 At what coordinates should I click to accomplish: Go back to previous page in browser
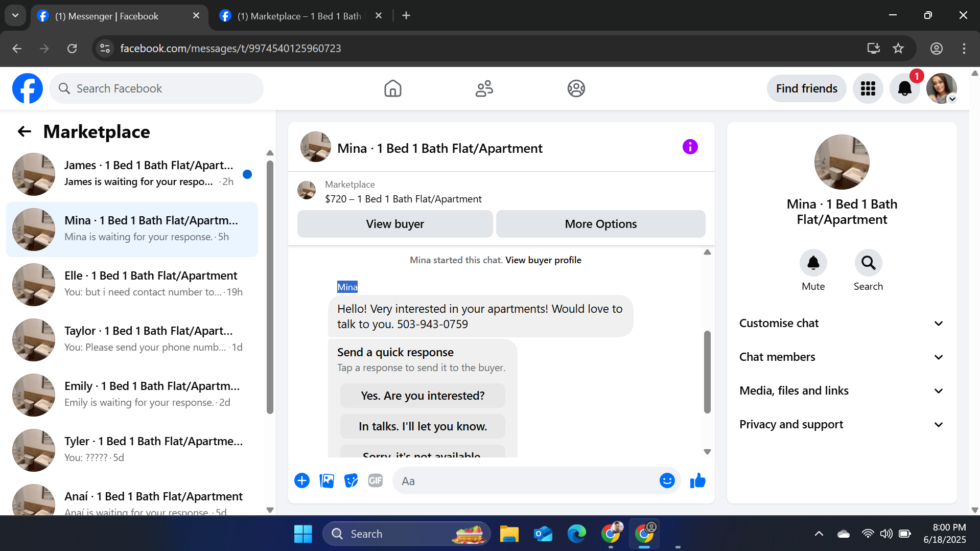click(x=17, y=49)
